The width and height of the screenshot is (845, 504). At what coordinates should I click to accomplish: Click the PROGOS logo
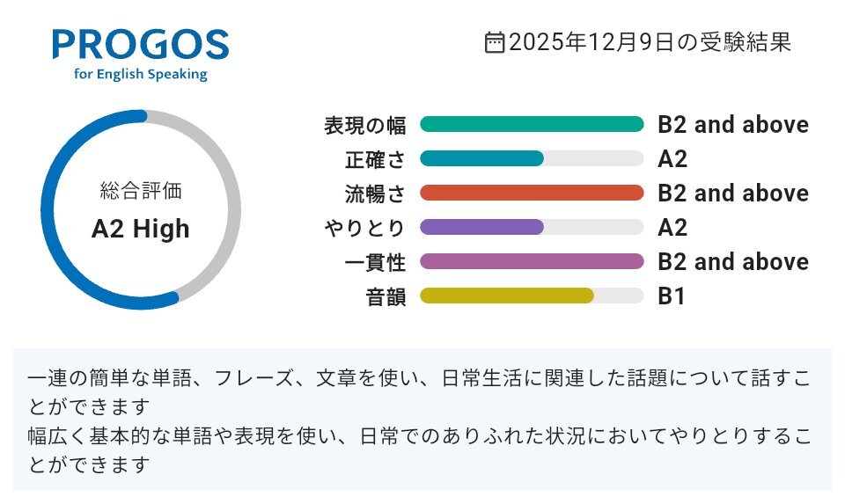(140, 55)
